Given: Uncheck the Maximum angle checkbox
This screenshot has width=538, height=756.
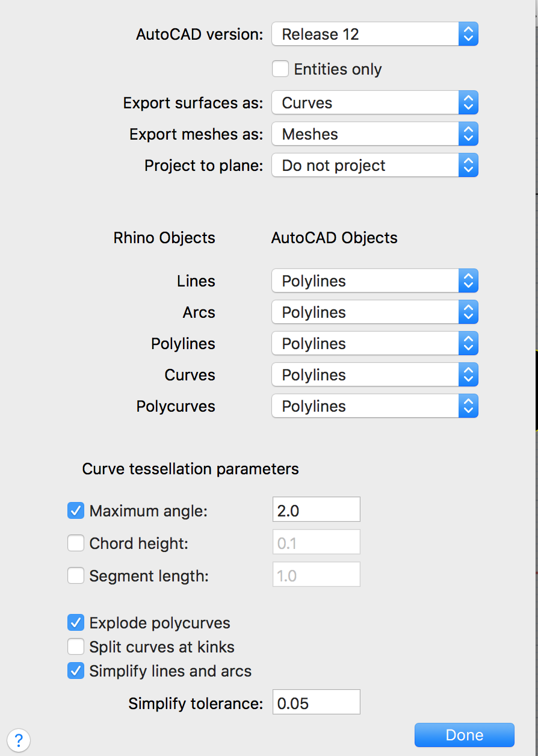Looking at the screenshot, I should pos(76,511).
